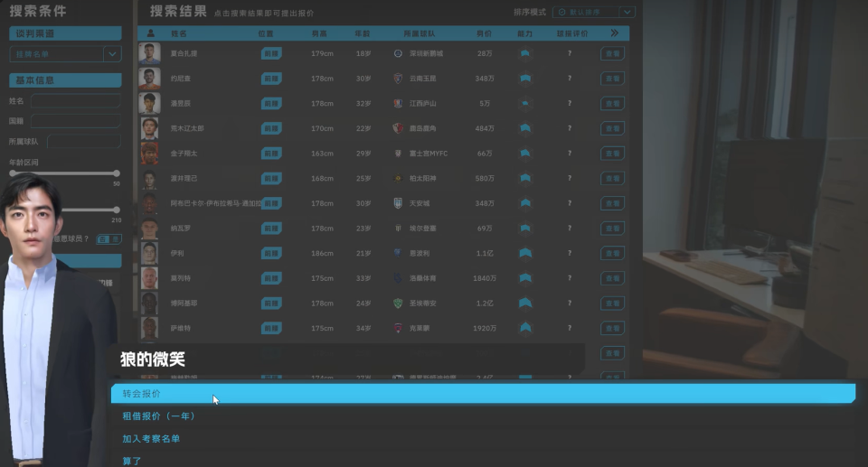Click 查看 button for 伊利
The width and height of the screenshot is (868, 467).
[612, 253]
